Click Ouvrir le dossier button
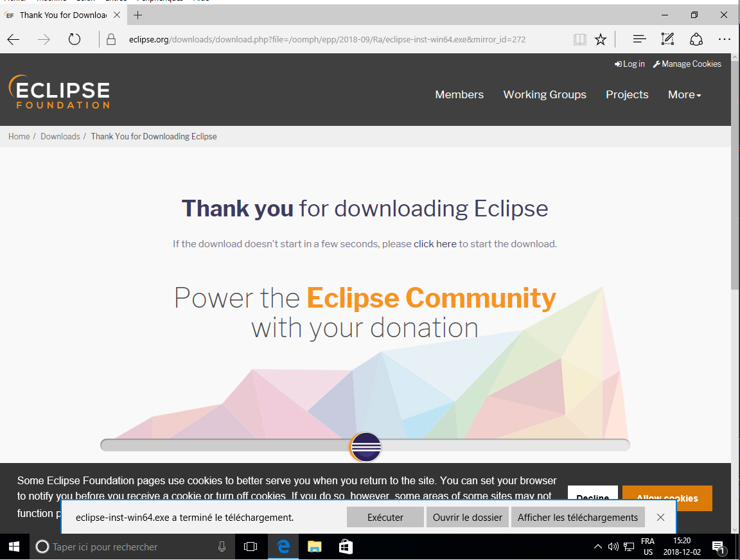 pos(467,517)
